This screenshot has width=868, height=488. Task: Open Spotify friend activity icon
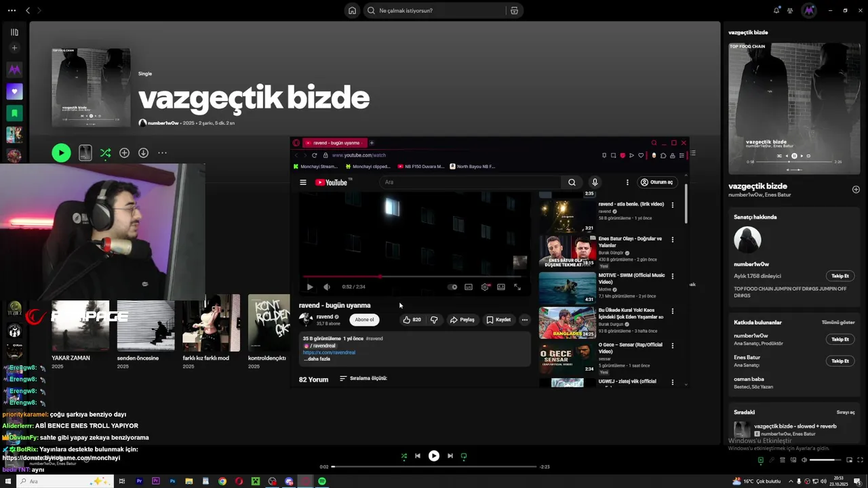[x=790, y=10]
